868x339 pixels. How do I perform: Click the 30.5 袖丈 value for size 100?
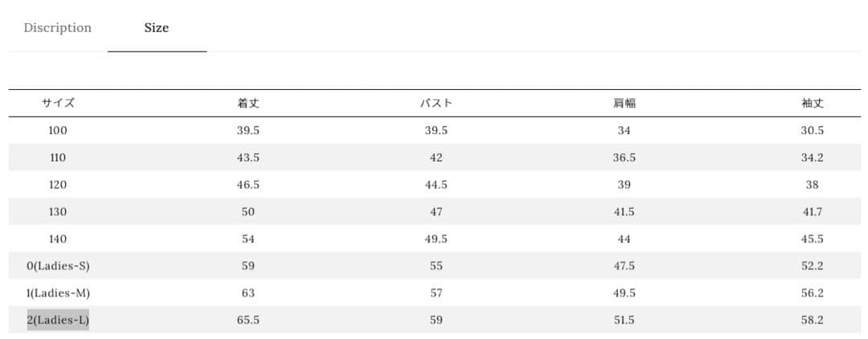tap(813, 131)
